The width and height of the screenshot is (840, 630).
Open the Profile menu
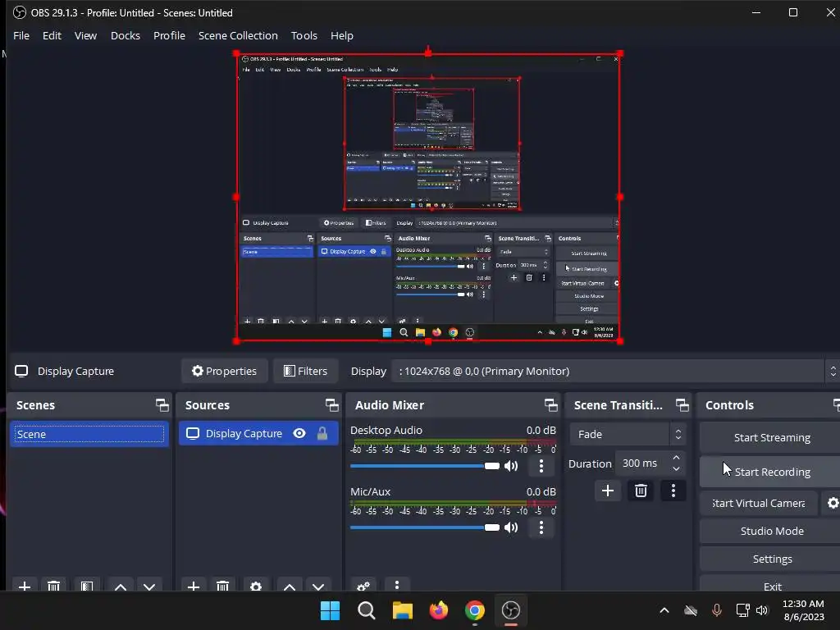point(169,35)
